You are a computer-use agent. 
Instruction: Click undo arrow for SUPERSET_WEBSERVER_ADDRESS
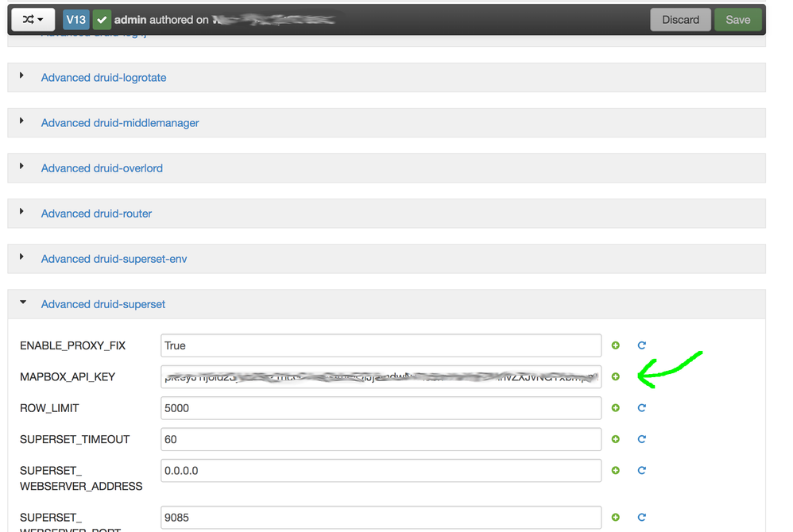tap(642, 470)
